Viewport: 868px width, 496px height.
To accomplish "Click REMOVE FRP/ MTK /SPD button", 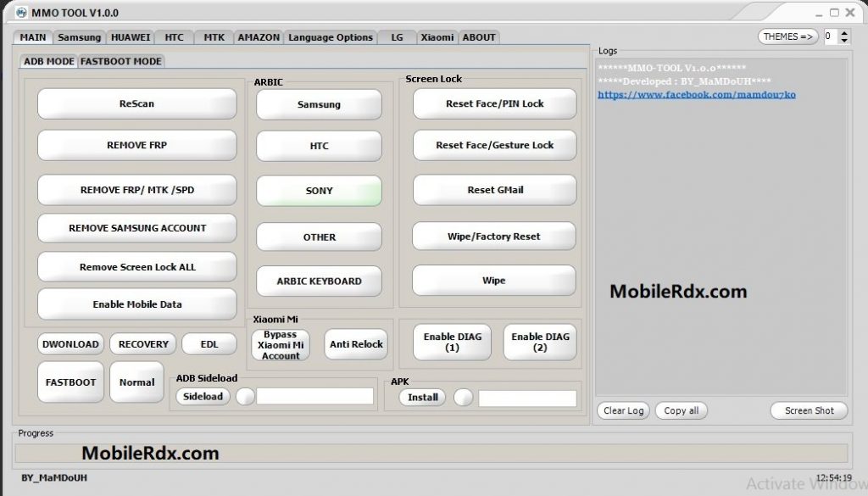I will pyautogui.click(x=136, y=190).
